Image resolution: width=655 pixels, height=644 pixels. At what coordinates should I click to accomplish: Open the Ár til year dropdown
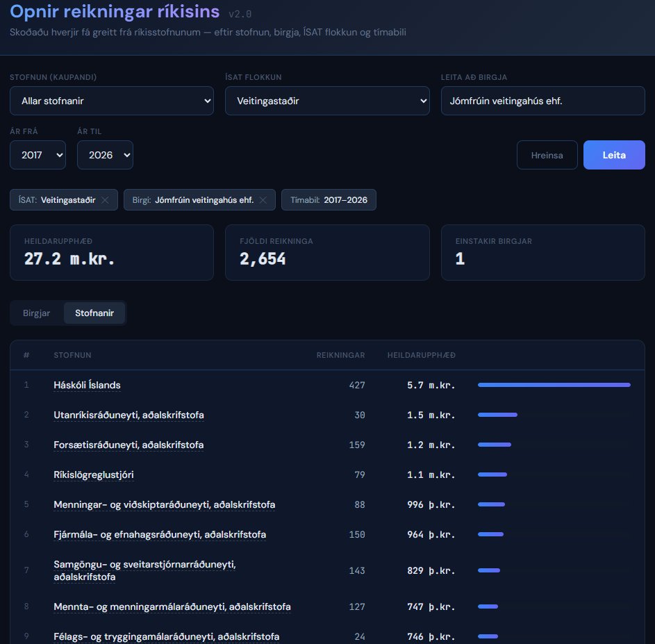105,155
